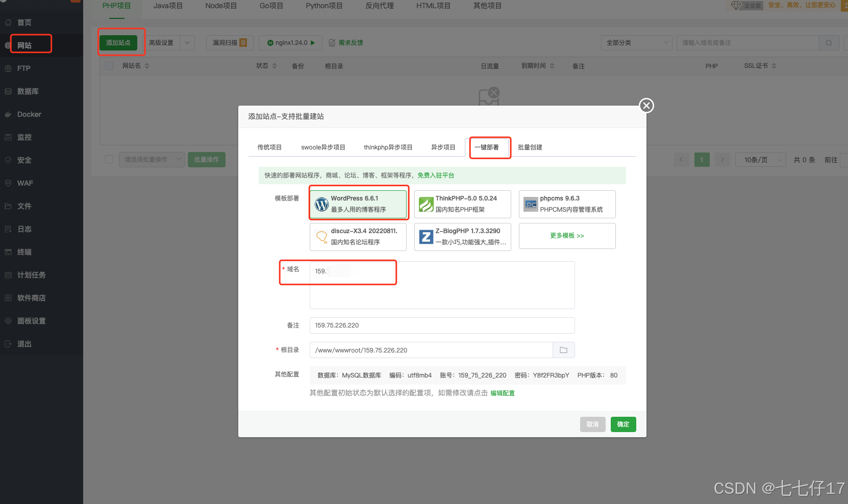Image resolution: width=848 pixels, height=504 pixels.
Task: Go to next page arrow in pagination
Action: pos(722,160)
